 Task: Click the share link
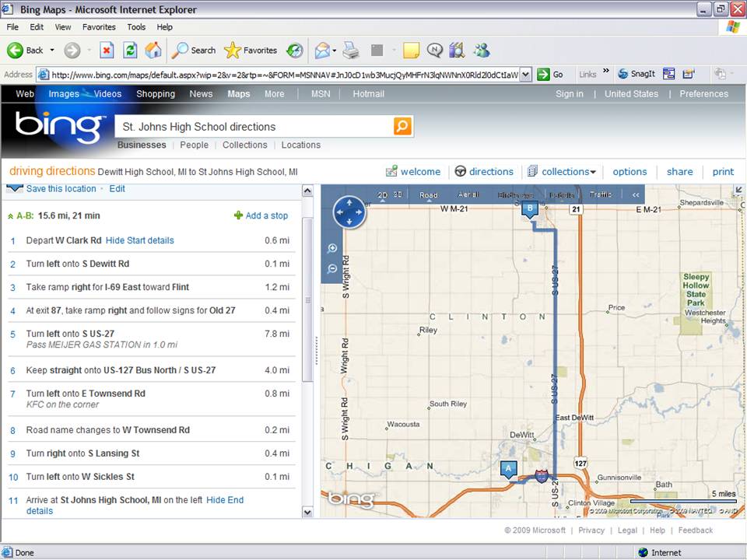(x=680, y=171)
